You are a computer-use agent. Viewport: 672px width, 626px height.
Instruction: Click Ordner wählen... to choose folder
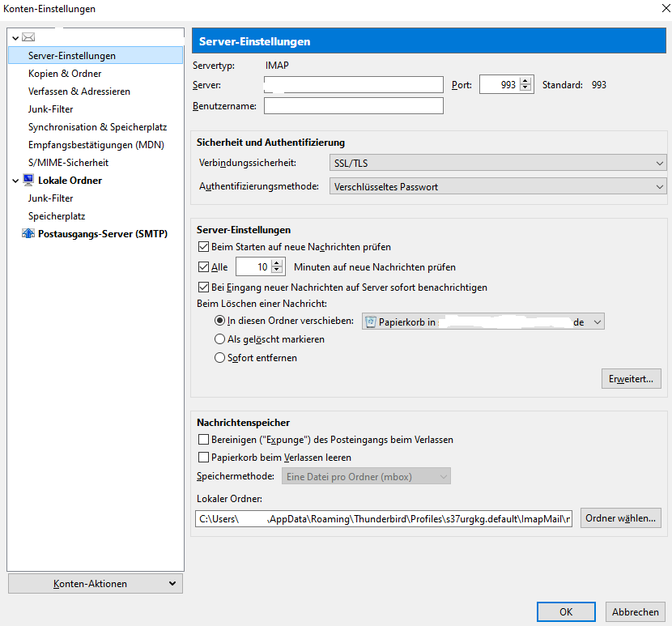621,518
